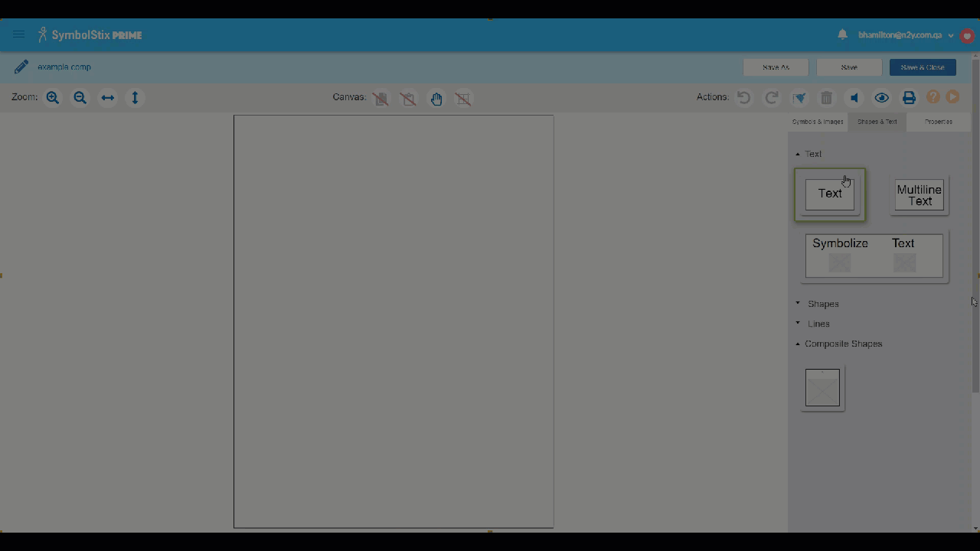Click the Save As button
This screenshot has height=551, width=980.
pos(776,67)
